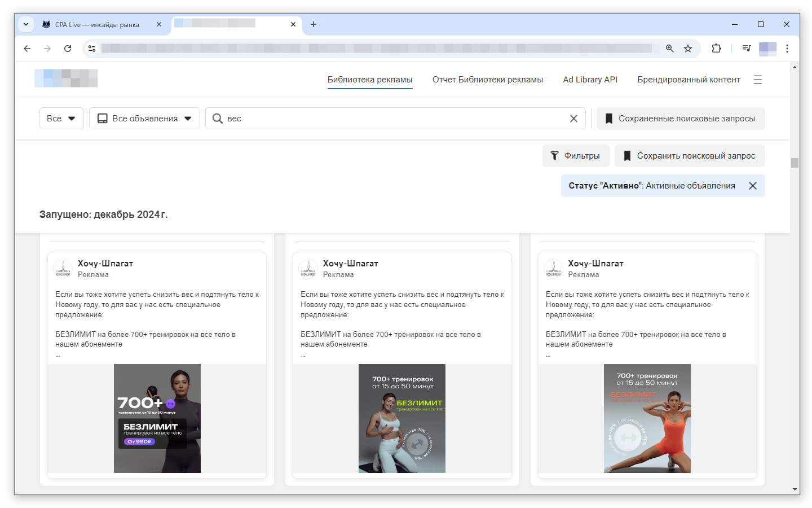Open site information icon in address bar

(92, 49)
